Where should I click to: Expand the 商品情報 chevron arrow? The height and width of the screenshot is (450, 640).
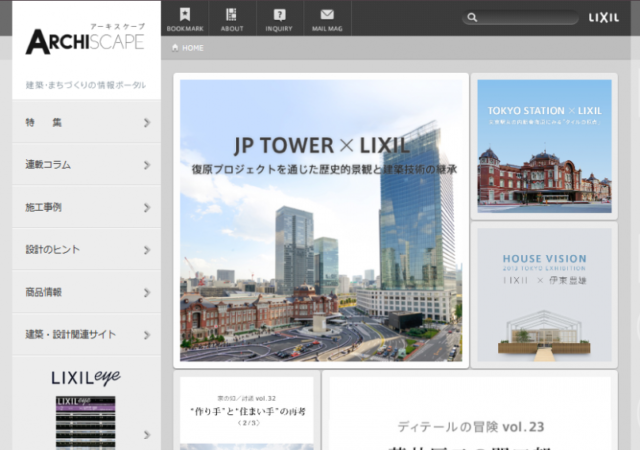147,292
